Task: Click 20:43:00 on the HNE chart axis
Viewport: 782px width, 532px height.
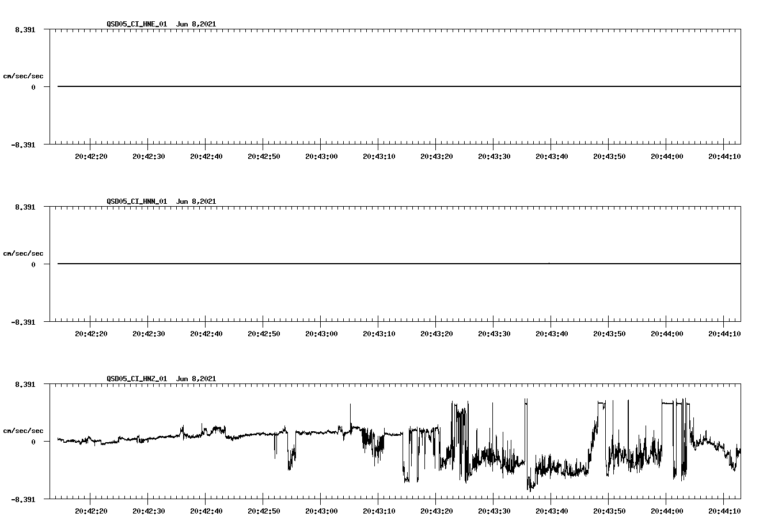Action: coord(321,157)
